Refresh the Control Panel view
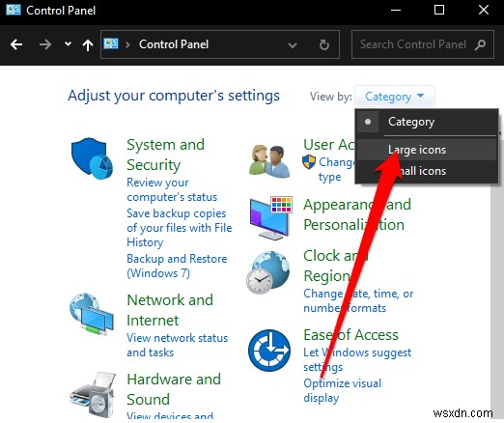 click(x=324, y=44)
